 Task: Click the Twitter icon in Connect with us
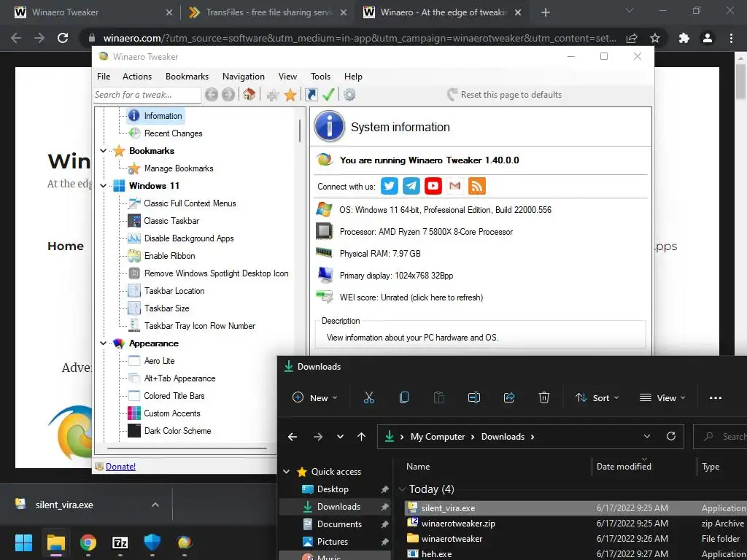point(390,186)
